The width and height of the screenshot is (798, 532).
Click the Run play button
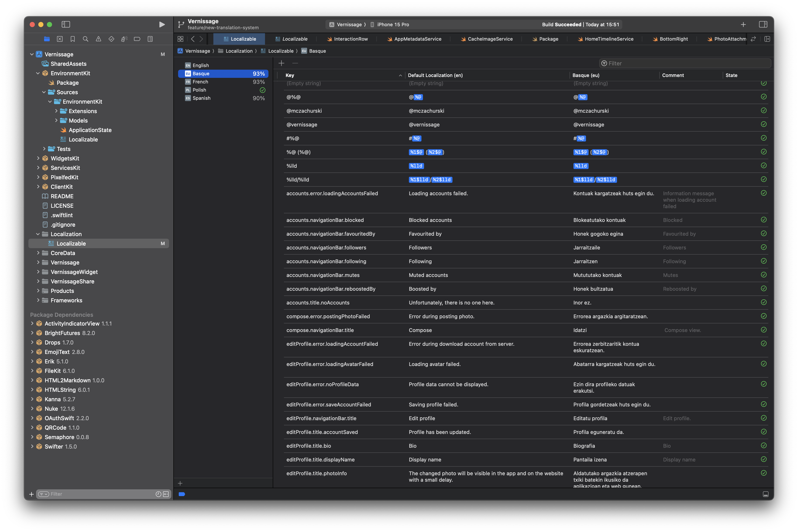pyautogui.click(x=162, y=25)
